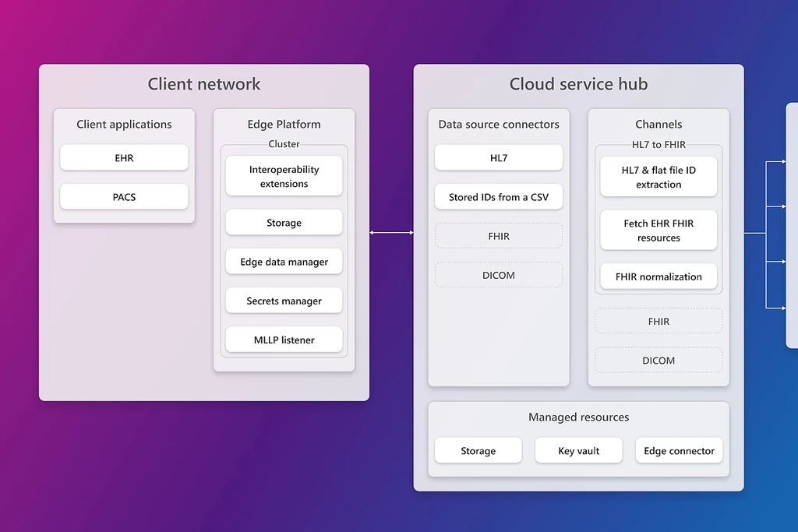Select the dashed FHIR channel box
The image size is (798, 532).
pyautogui.click(x=659, y=322)
